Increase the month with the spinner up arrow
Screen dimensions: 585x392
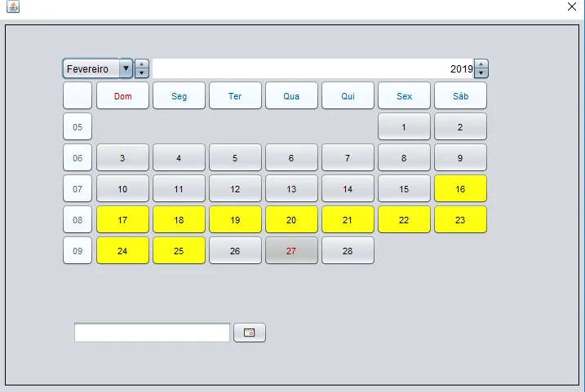(x=141, y=64)
